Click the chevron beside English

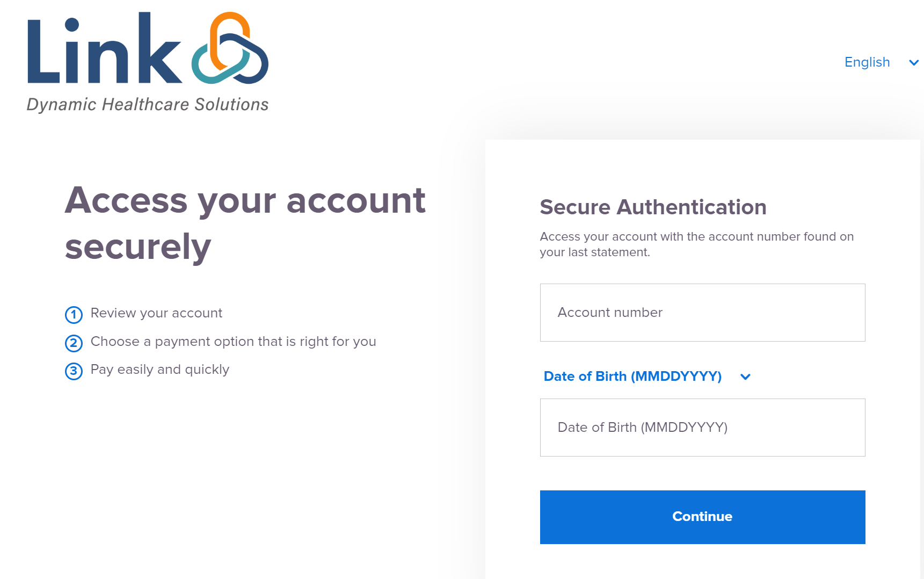coord(913,63)
